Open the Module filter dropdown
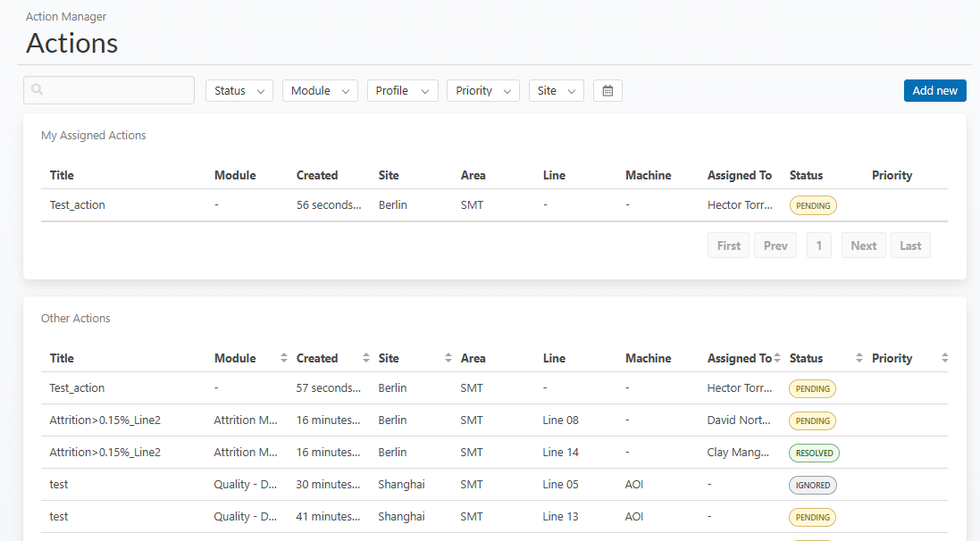Image resolution: width=980 pixels, height=541 pixels. point(320,91)
